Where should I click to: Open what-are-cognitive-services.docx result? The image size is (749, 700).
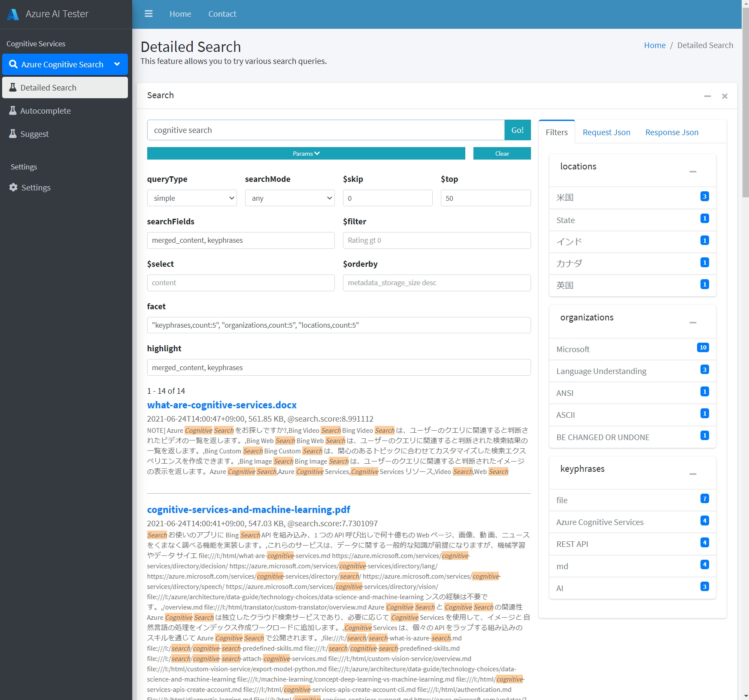tap(222, 405)
